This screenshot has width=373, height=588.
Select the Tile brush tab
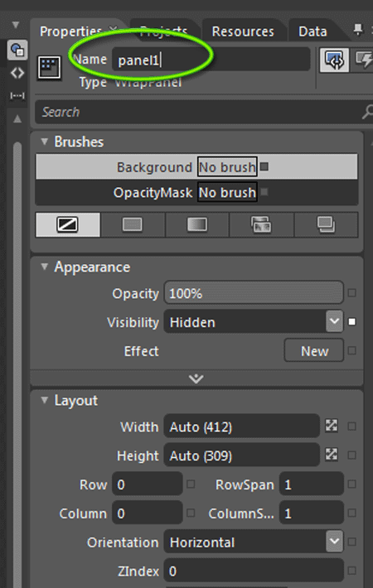(x=262, y=224)
